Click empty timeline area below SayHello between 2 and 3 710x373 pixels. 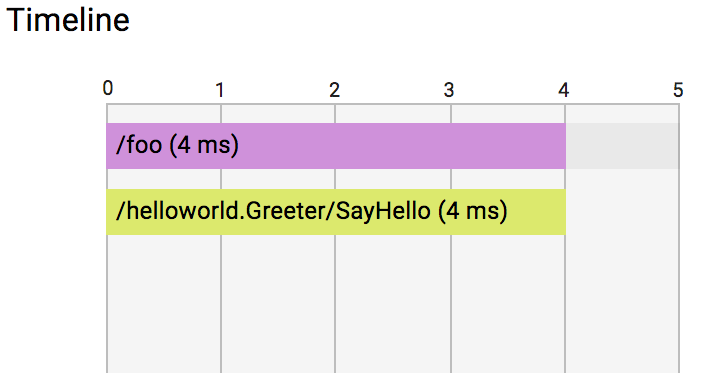[393, 303]
